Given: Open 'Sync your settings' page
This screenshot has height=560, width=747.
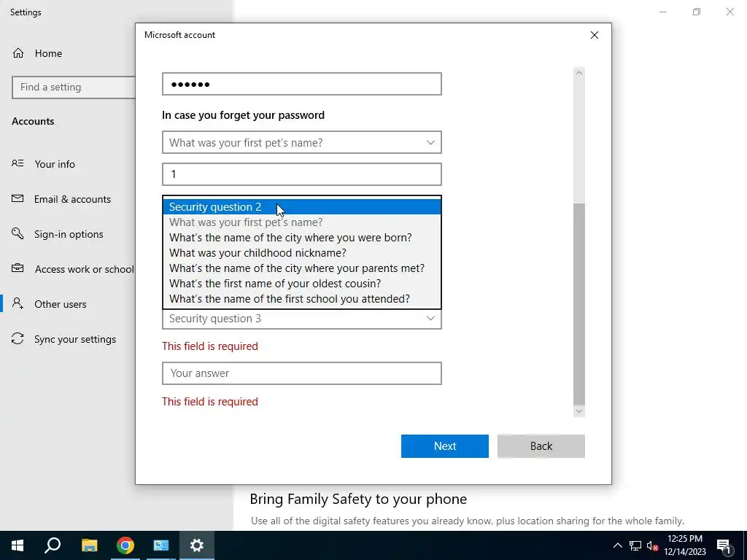Looking at the screenshot, I should point(75,339).
